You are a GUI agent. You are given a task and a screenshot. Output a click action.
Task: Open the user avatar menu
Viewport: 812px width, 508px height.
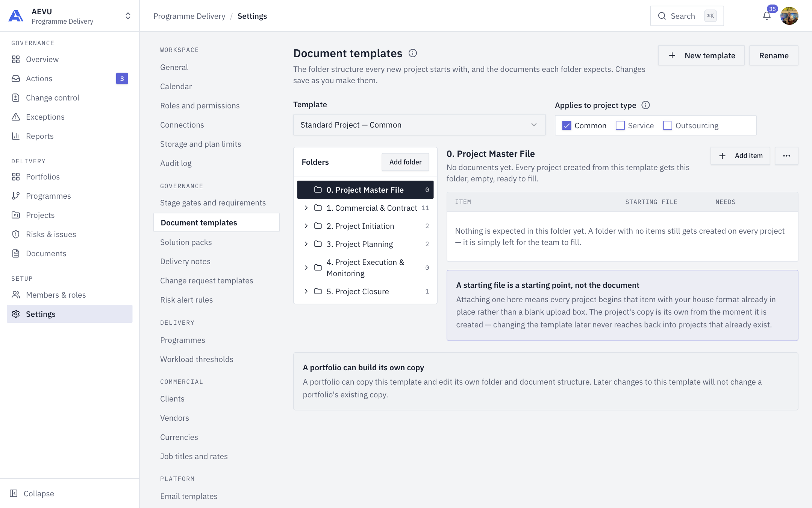(789, 16)
